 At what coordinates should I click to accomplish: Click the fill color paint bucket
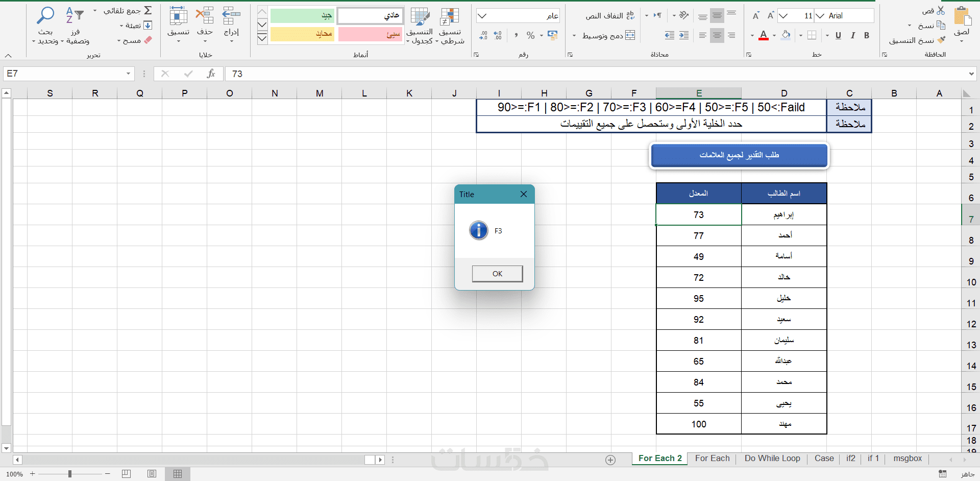[786, 35]
